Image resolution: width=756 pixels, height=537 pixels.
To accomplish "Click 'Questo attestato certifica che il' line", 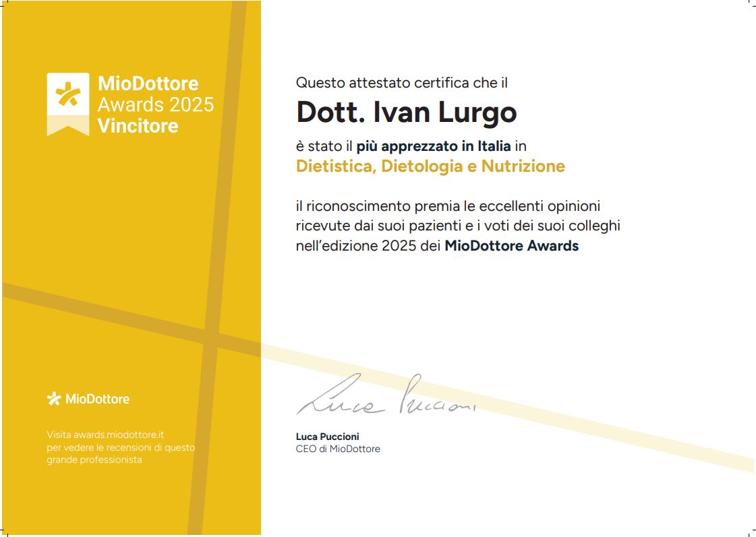I will 401,83.
